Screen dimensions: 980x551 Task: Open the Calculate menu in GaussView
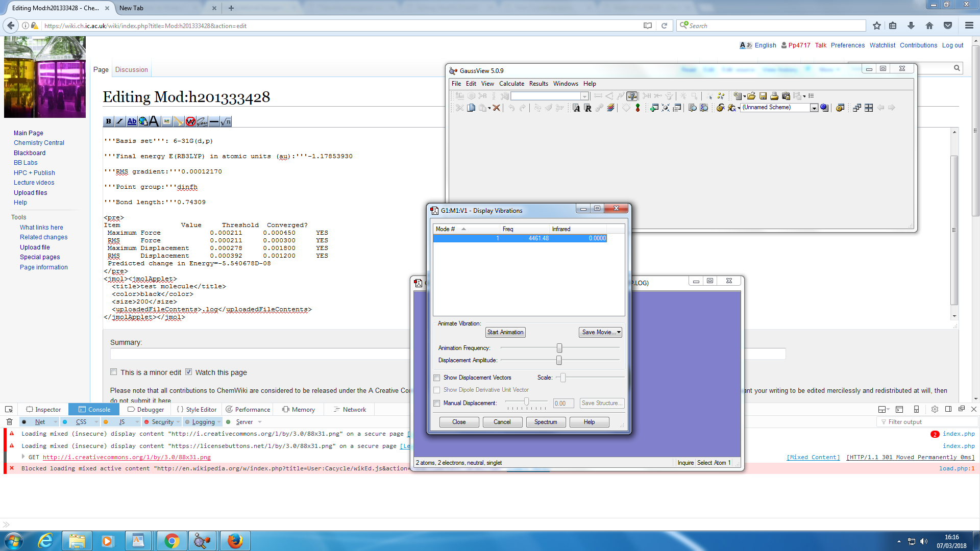(x=511, y=84)
